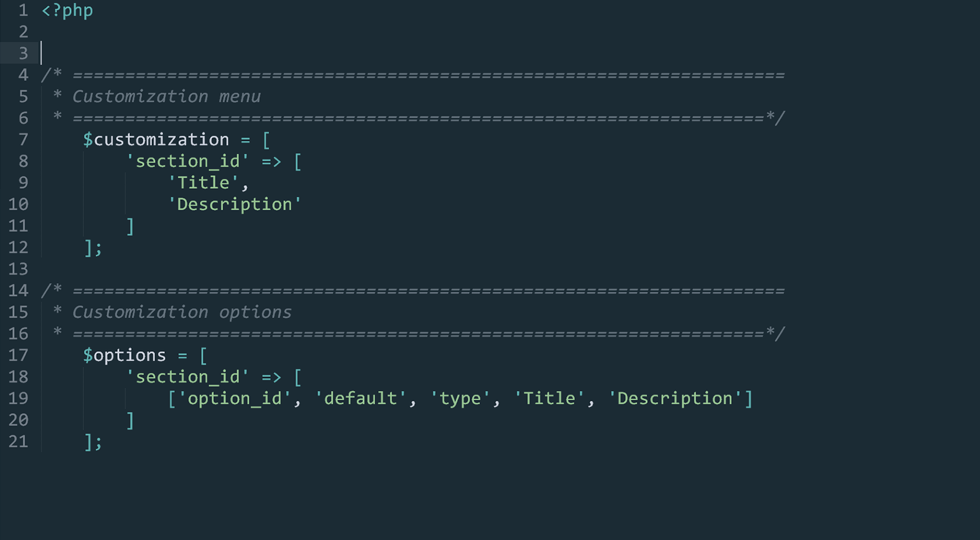Screen dimensions: 980x540
Task: Place cursor on the $options variable
Action: 124,356
